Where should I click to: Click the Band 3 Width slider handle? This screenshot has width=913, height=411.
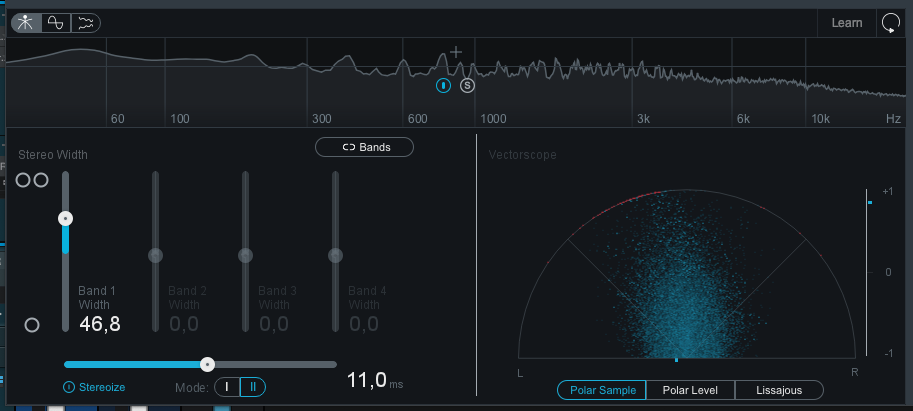[x=246, y=255]
